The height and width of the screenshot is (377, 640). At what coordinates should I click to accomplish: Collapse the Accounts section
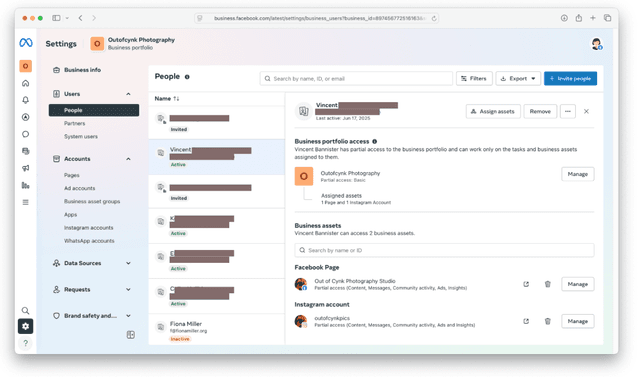pyautogui.click(x=128, y=159)
